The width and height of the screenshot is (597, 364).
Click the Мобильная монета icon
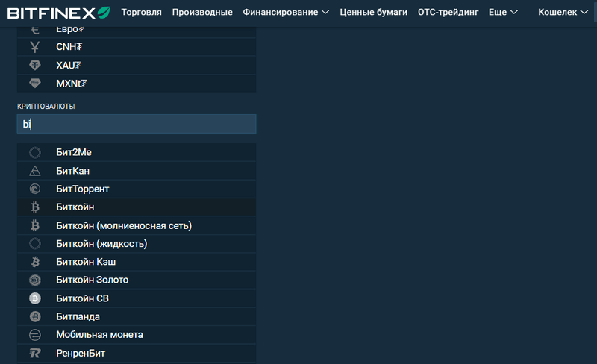(x=34, y=335)
